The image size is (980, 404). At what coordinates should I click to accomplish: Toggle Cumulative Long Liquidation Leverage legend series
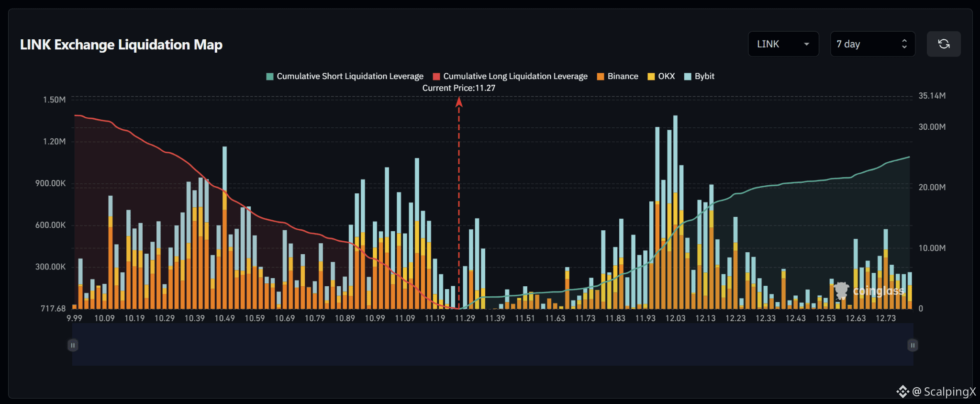coord(510,76)
